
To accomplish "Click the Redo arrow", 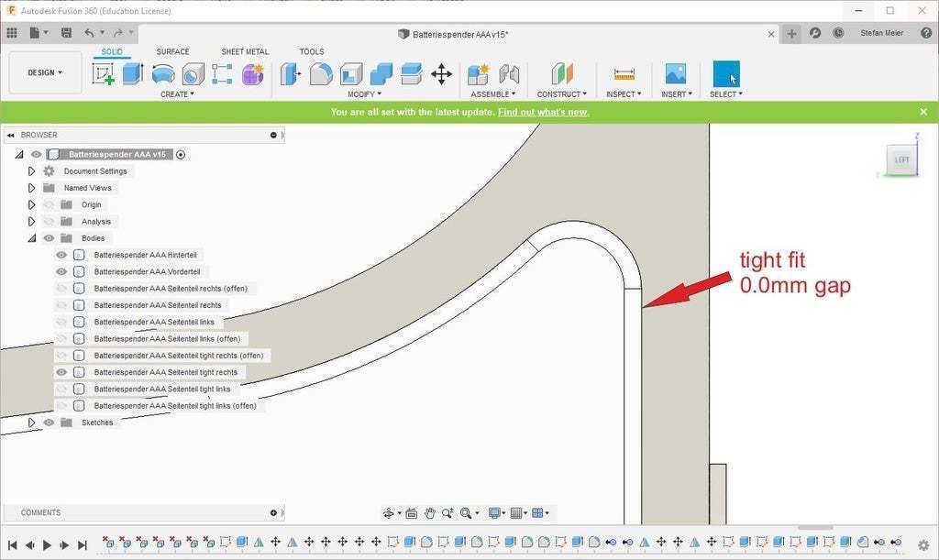I will coord(118,33).
